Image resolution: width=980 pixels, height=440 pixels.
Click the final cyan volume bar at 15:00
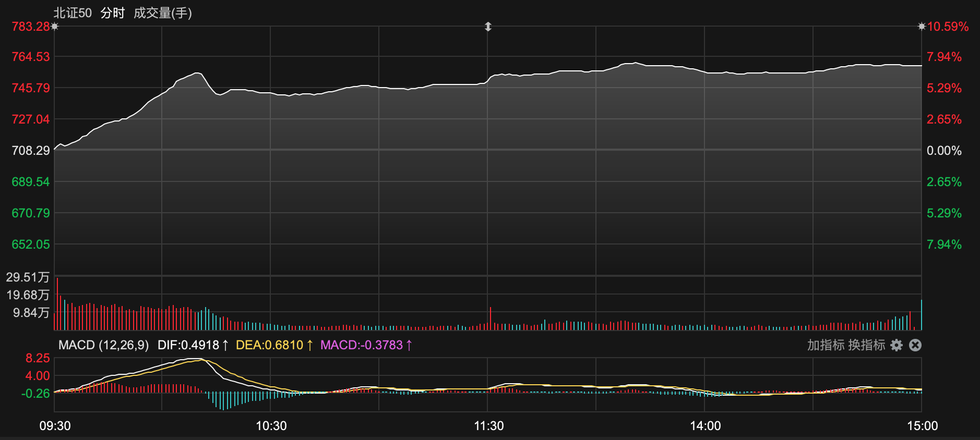pos(921,315)
